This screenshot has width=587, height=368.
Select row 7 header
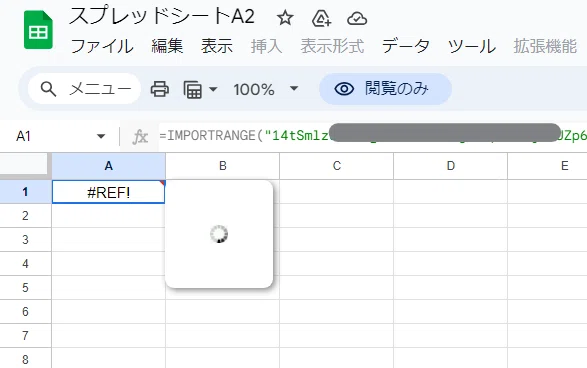(x=25, y=335)
